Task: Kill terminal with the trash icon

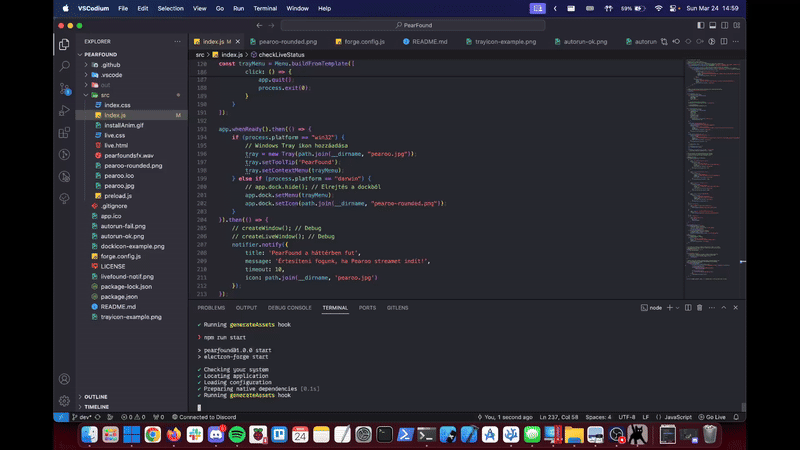Action: (700, 308)
